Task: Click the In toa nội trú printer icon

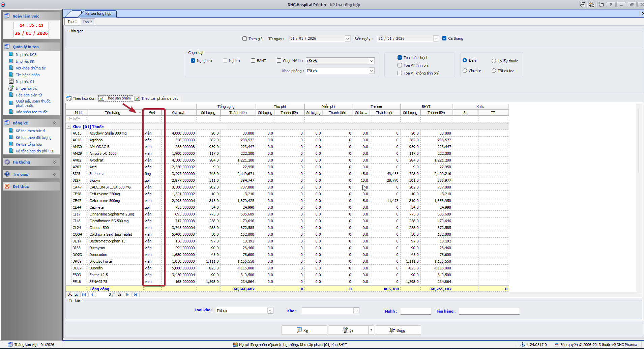Action: (11, 88)
